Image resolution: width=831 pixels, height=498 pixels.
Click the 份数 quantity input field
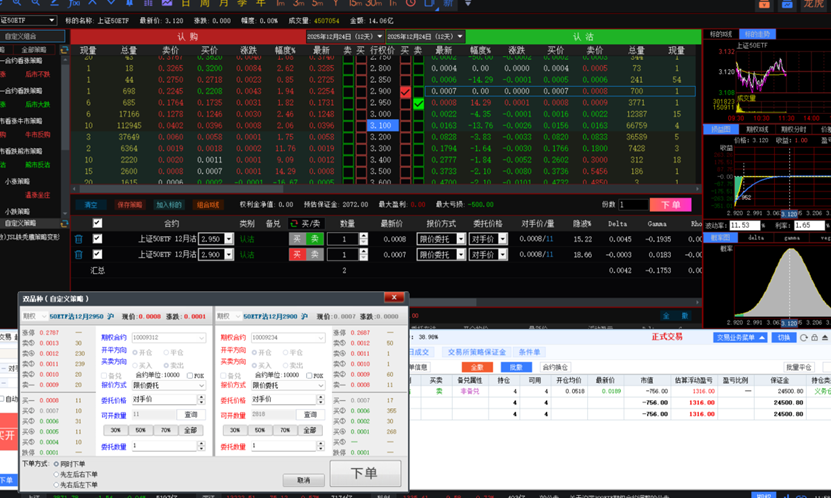(x=633, y=204)
